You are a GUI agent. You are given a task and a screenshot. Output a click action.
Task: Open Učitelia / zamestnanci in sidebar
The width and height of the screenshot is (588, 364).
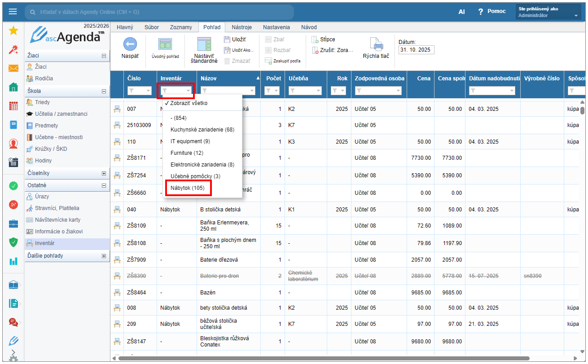pos(61,114)
